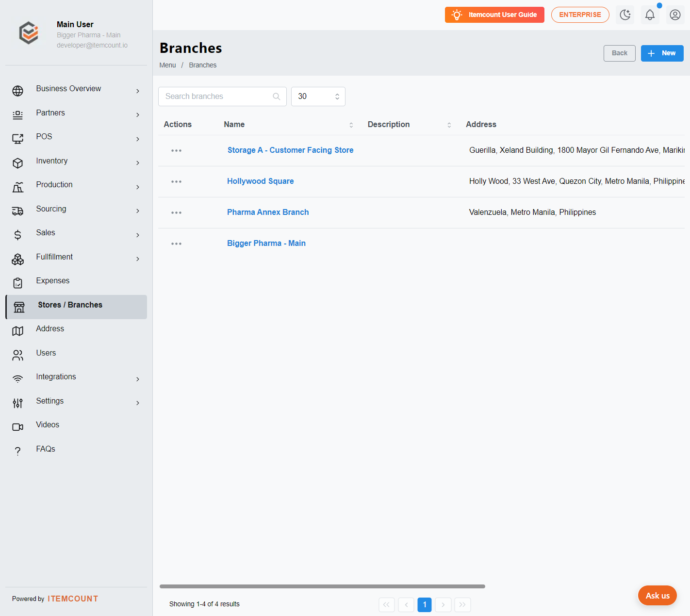Click the Videos camera icon
The width and height of the screenshot is (690, 616).
[18, 427]
